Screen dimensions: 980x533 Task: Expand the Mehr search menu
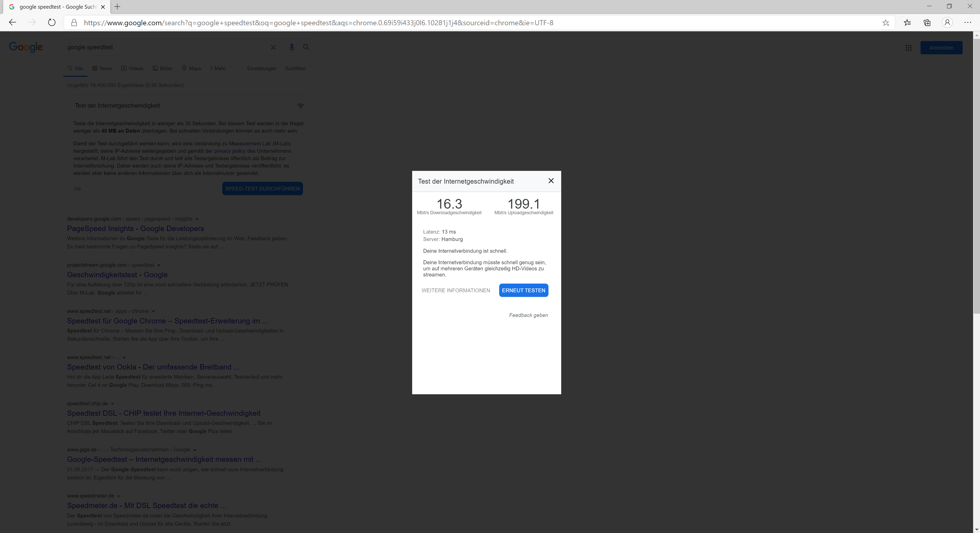point(218,68)
